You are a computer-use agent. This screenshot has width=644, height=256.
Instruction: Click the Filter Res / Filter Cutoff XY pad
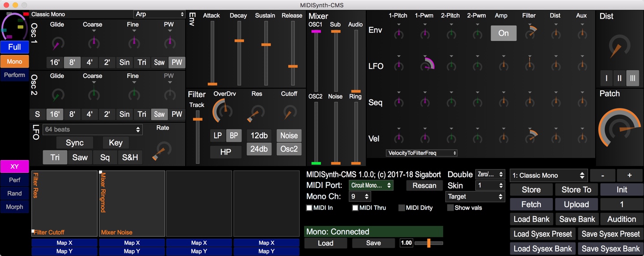[x=64, y=203]
